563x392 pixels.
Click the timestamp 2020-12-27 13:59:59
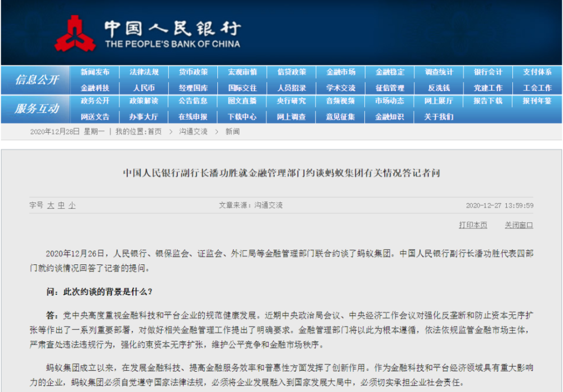[x=499, y=205]
